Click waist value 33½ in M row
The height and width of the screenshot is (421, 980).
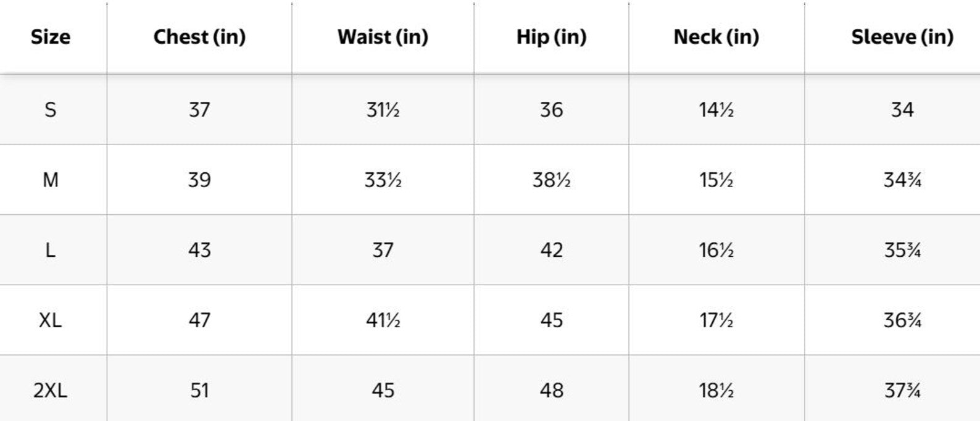(x=383, y=180)
